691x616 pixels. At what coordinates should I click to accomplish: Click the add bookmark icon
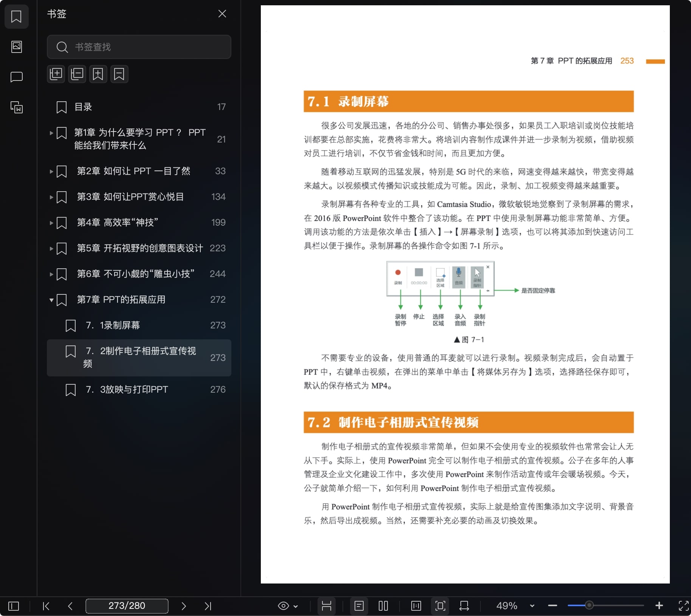98,74
